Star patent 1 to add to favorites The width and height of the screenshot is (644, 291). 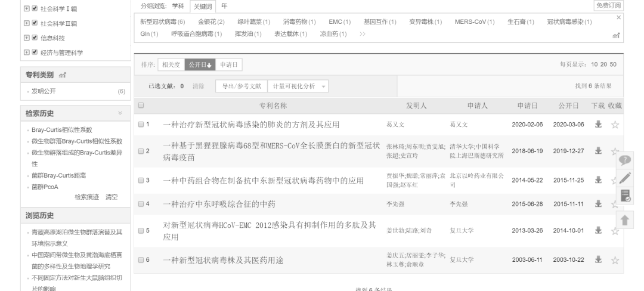click(x=615, y=125)
